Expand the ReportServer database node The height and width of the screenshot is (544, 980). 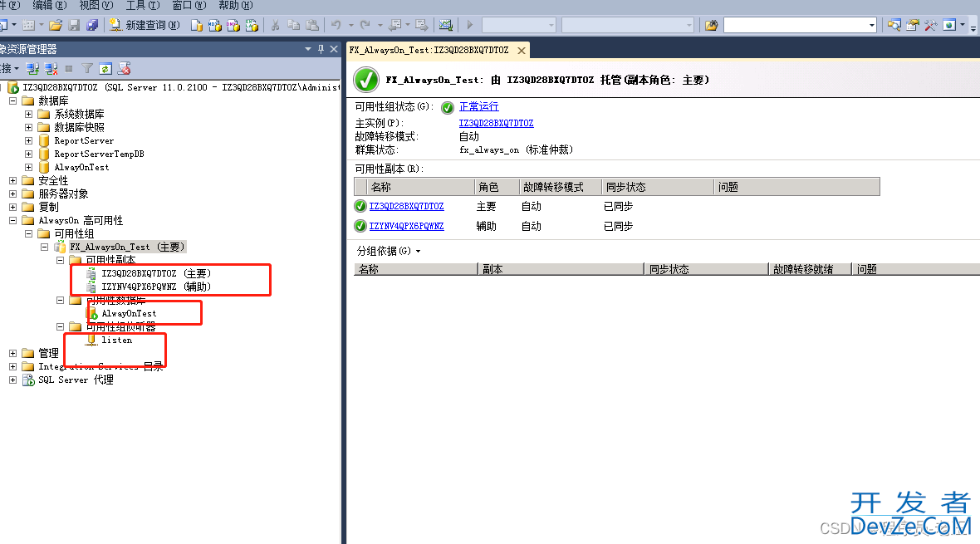[x=29, y=140]
